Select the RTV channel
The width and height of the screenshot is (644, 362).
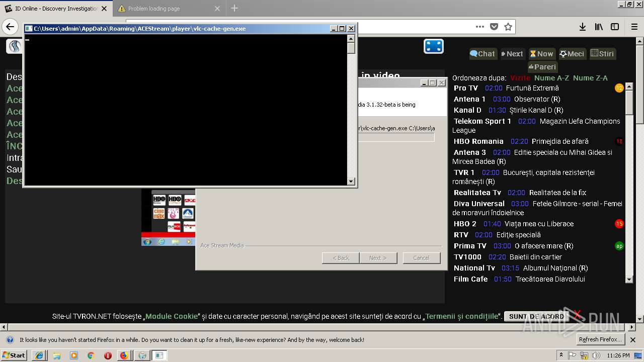click(461, 235)
